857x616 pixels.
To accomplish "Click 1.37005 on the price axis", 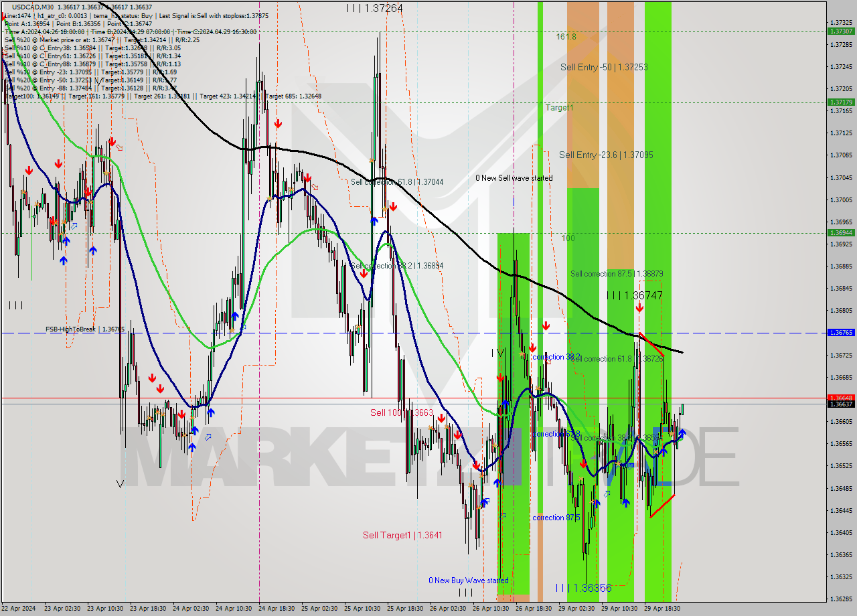I will coord(840,200).
